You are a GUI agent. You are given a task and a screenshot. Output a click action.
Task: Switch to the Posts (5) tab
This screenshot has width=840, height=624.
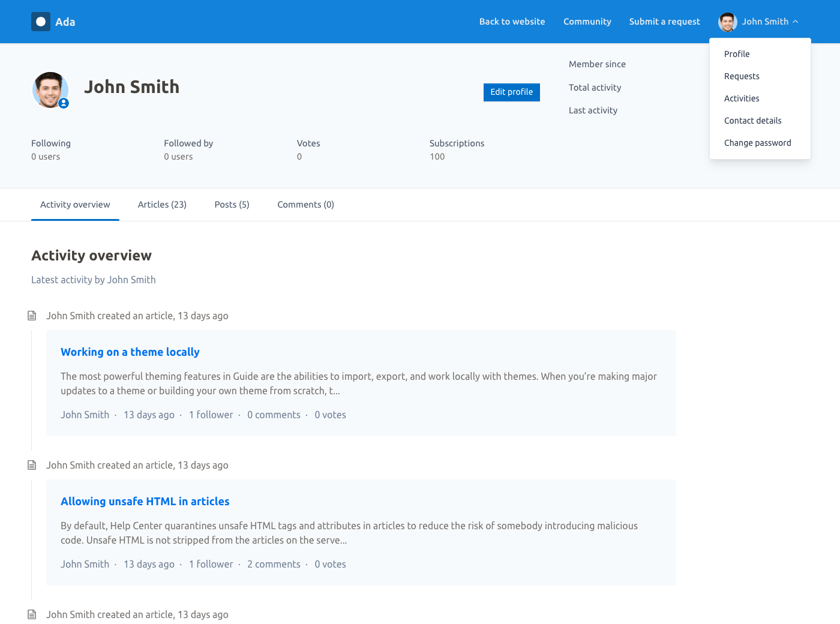pyautogui.click(x=232, y=205)
